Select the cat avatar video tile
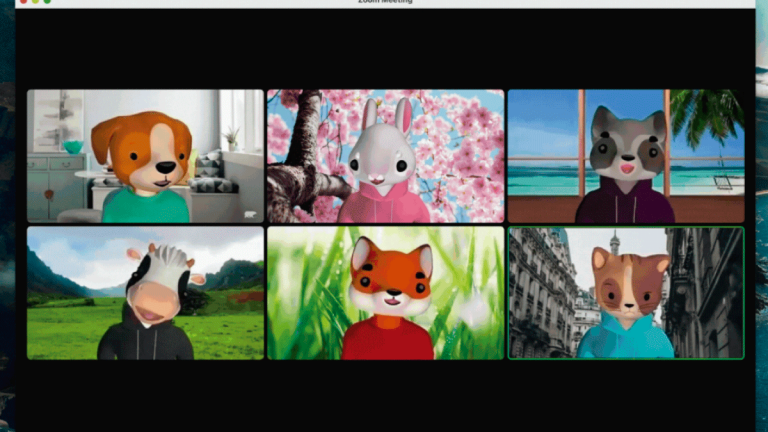Image resolution: width=768 pixels, height=432 pixels. point(626,293)
